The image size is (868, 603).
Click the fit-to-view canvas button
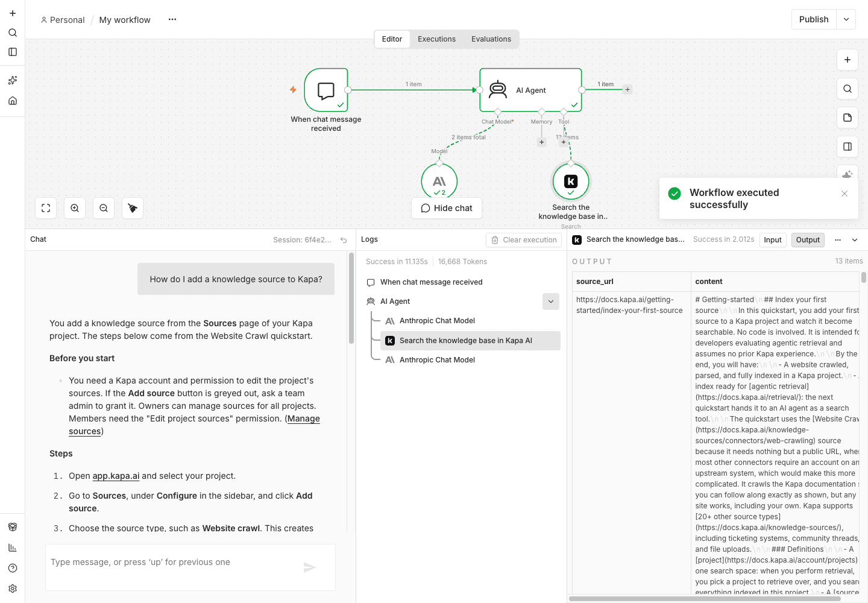(46, 208)
